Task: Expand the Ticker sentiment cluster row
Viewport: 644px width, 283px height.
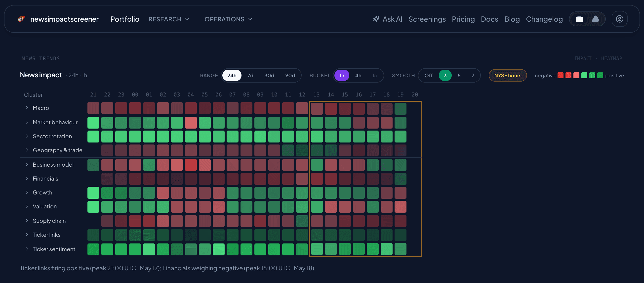Action: [27, 249]
